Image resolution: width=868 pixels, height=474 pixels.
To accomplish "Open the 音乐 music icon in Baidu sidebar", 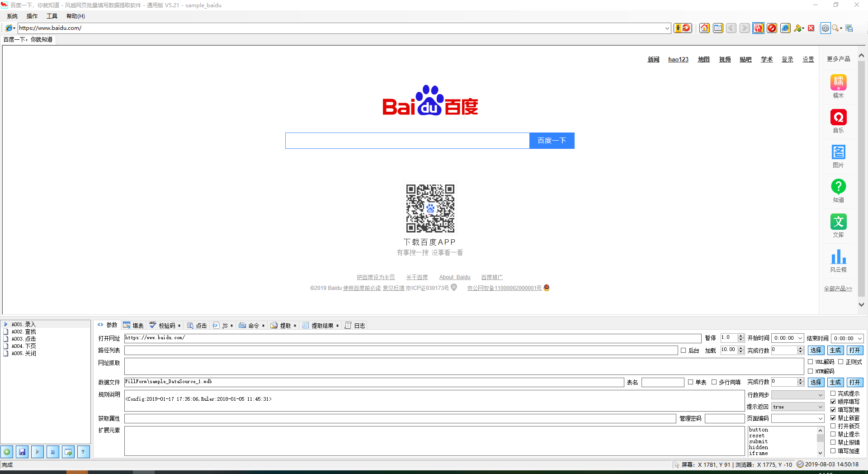I will (838, 117).
